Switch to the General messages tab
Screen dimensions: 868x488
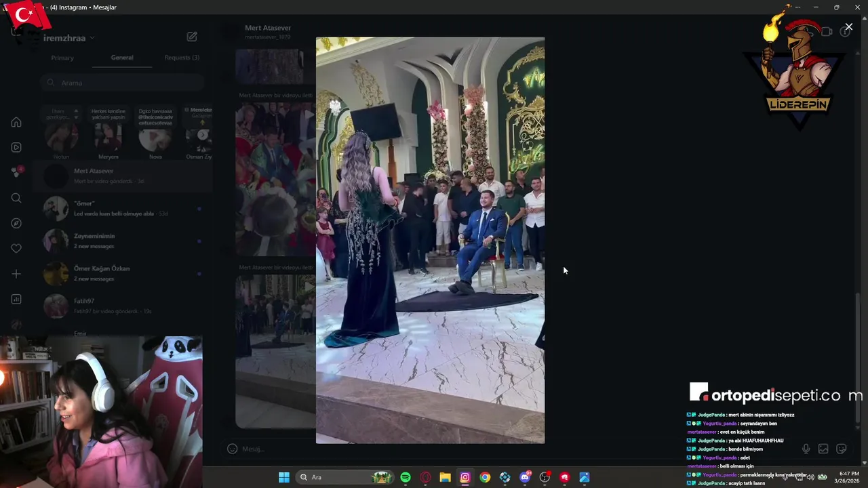point(122,58)
